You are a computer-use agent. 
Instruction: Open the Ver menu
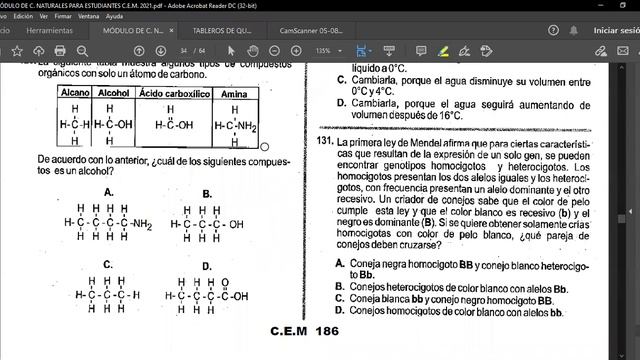pos(44,16)
